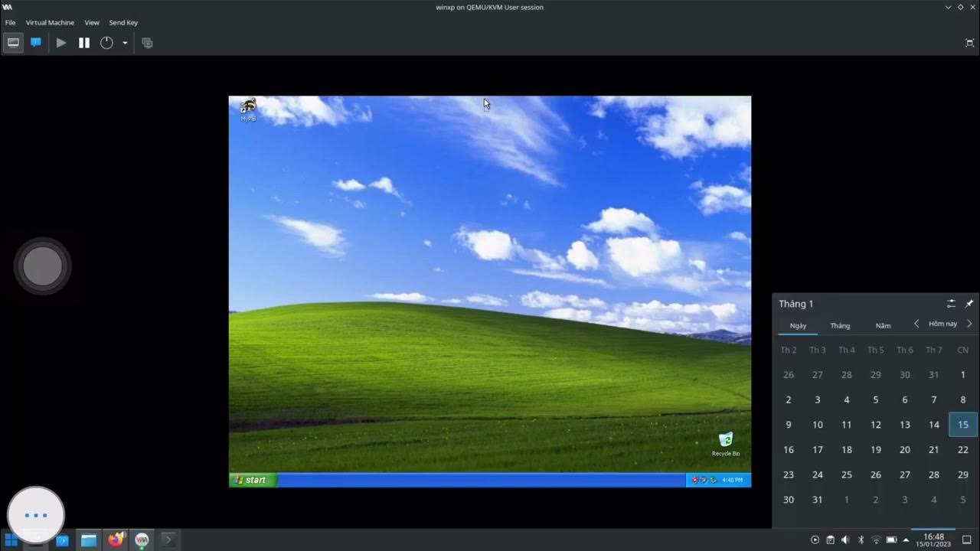Click the red shield icon in the XP tray
The image size is (980, 551).
695,480
